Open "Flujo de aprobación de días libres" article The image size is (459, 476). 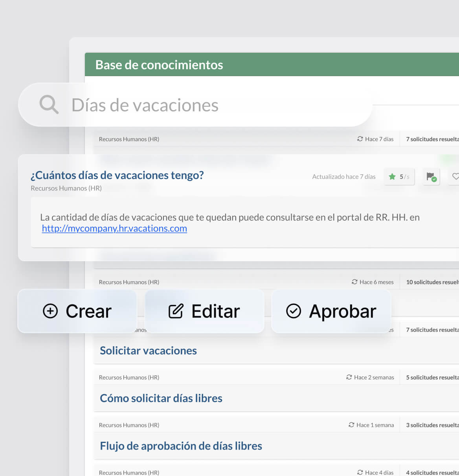point(181,446)
